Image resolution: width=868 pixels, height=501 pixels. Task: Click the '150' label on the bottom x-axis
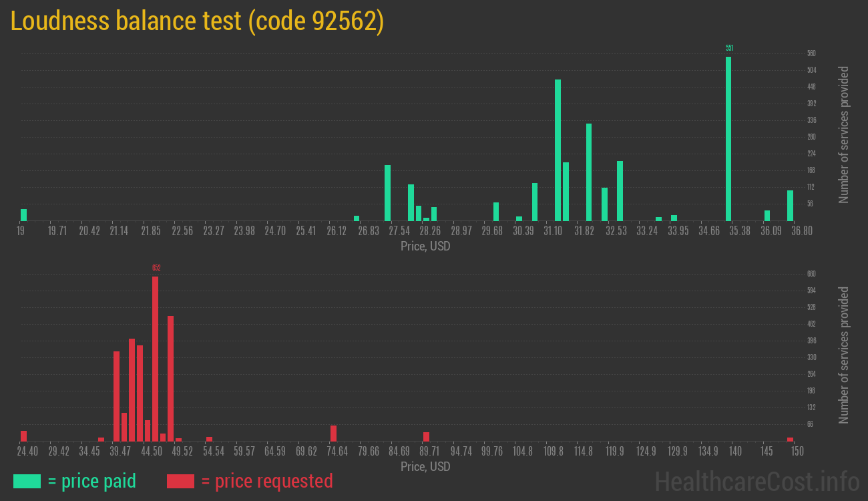click(x=797, y=451)
